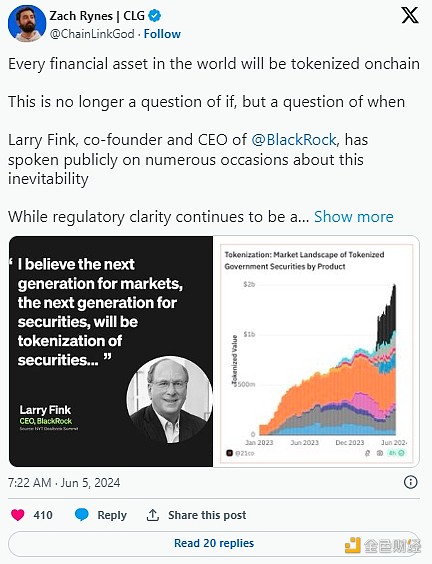Like the post with heart icon
432x564 pixels.
(x=18, y=515)
